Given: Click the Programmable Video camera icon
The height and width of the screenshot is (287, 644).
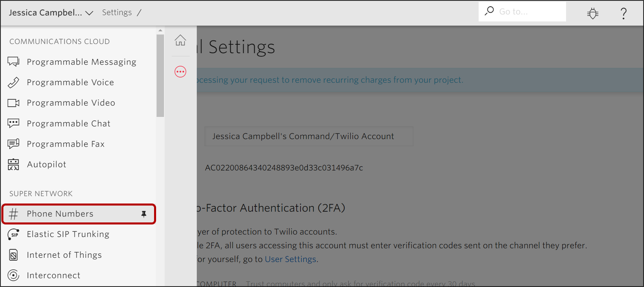Looking at the screenshot, I should pyautogui.click(x=14, y=103).
